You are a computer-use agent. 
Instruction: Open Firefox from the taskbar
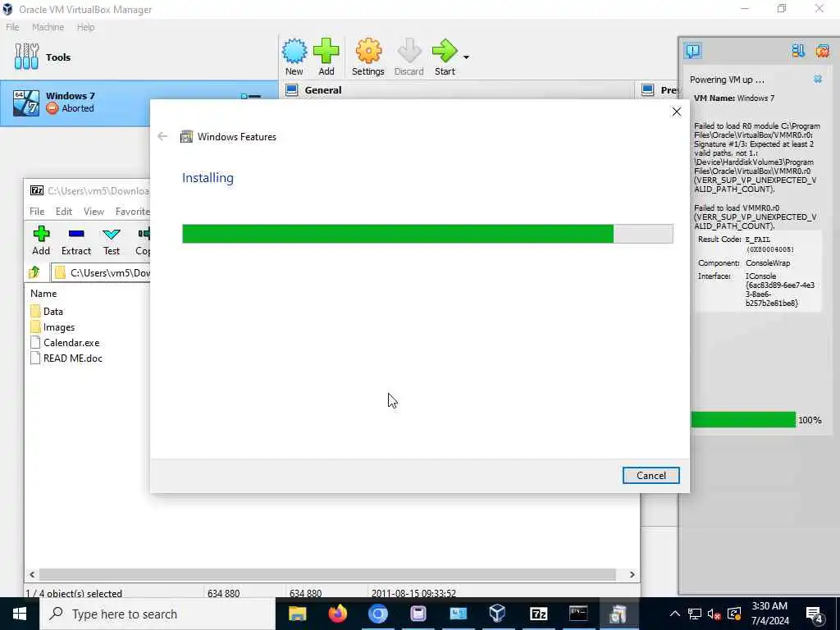[x=337, y=614]
